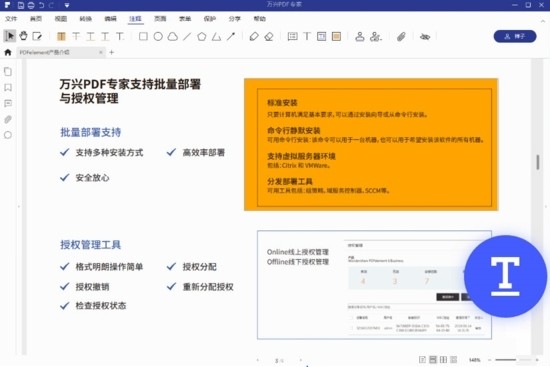
Task: Apply the strikethrough text tool
Action: [x=76, y=36]
